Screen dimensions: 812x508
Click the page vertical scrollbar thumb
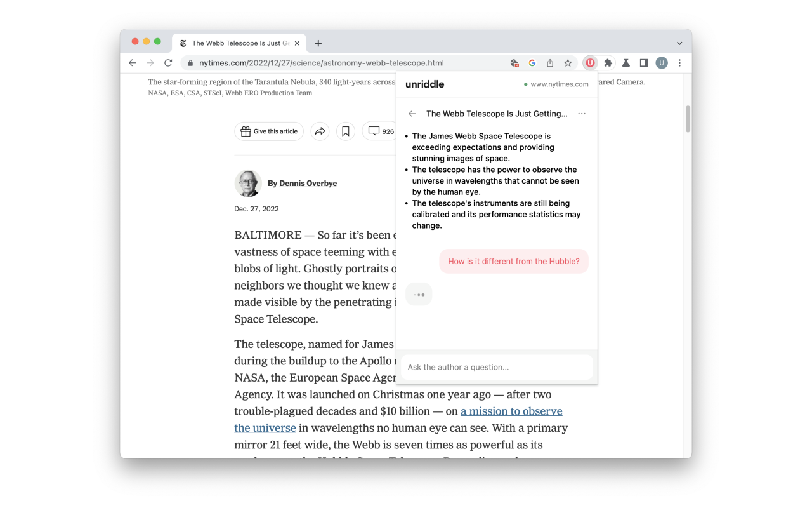pyautogui.click(x=688, y=119)
